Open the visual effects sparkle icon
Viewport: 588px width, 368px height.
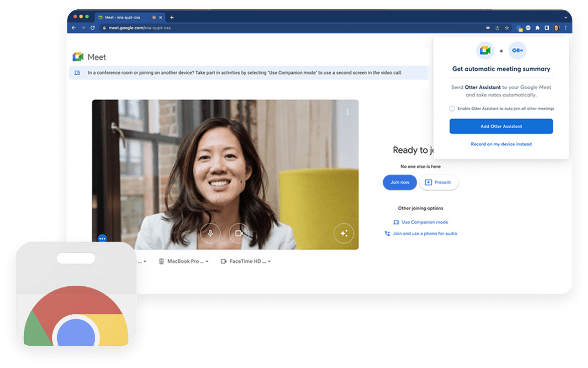point(344,233)
